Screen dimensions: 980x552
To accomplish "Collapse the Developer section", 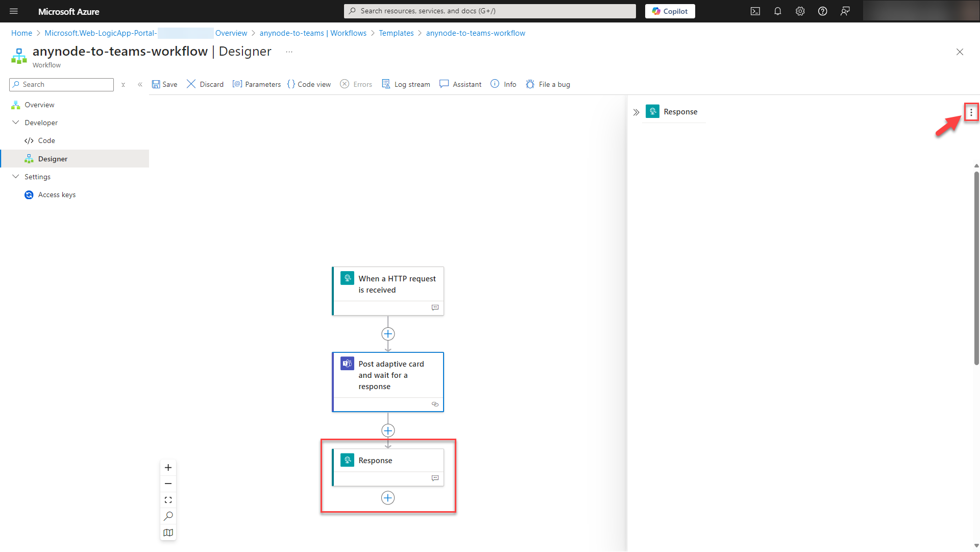I will (x=15, y=123).
